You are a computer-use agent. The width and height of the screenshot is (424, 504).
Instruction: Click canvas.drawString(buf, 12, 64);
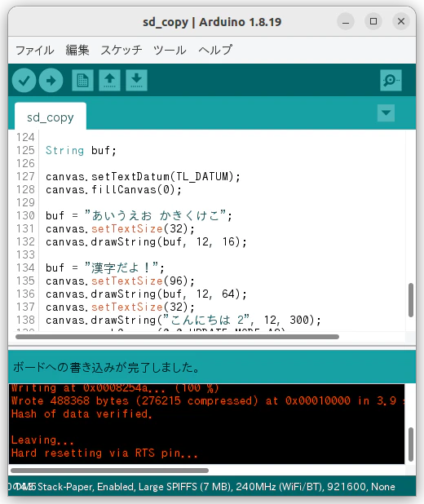click(x=146, y=294)
